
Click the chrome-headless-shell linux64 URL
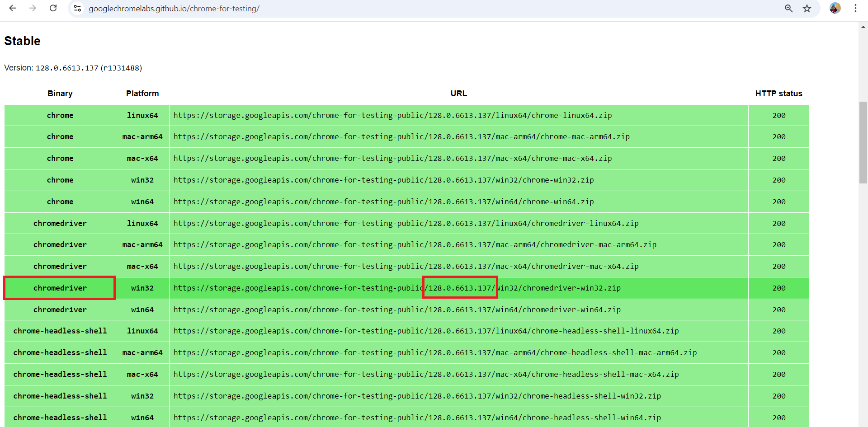click(x=426, y=331)
